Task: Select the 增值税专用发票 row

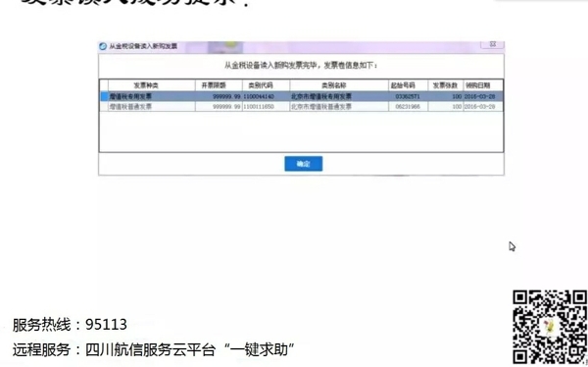Action: (x=302, y=96)
